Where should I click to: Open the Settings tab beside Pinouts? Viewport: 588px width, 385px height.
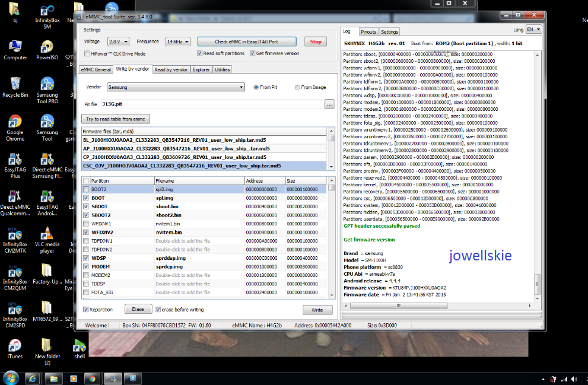point(389,32)
